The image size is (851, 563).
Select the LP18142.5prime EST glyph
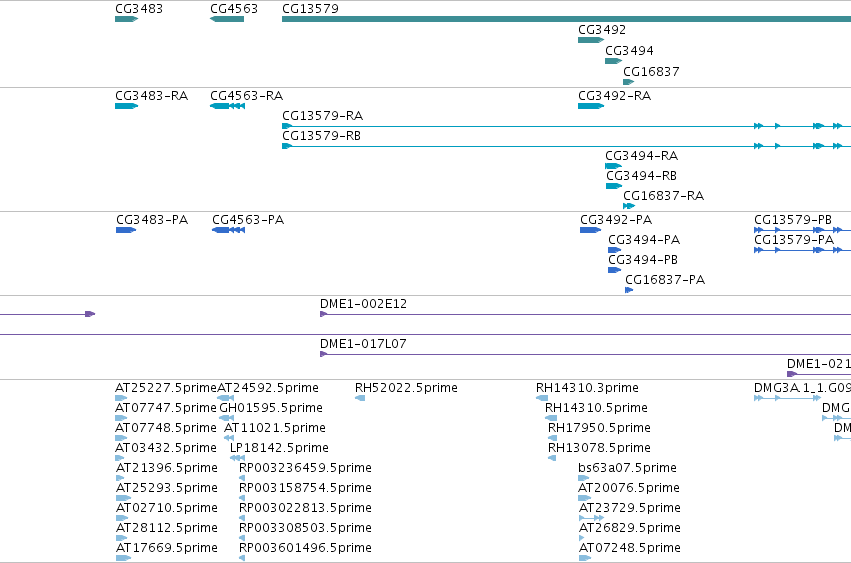[237, 458]
